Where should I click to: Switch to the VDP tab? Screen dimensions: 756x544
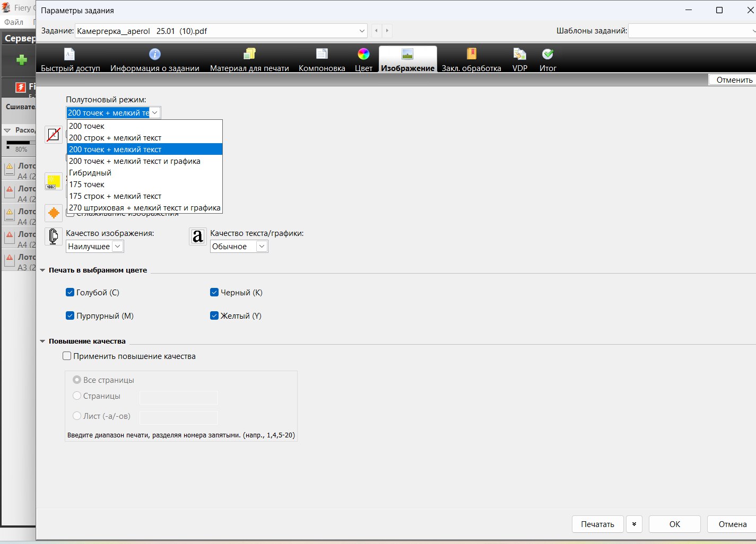[520, 59]
